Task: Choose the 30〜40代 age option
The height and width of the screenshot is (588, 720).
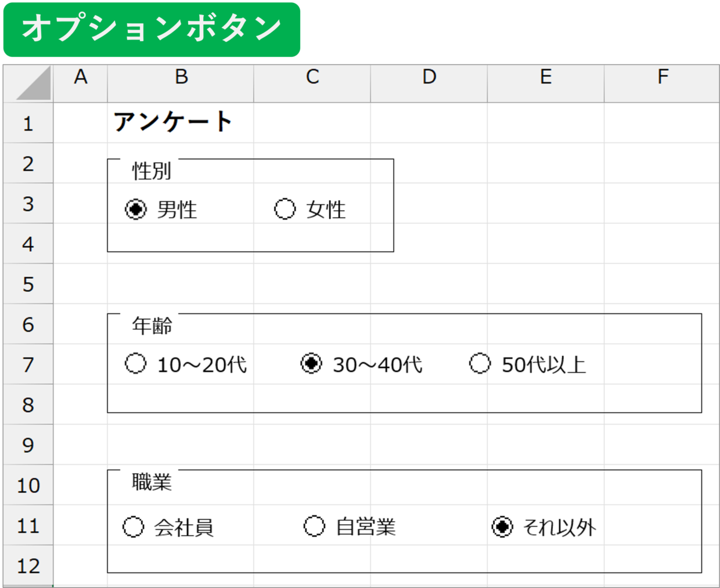Action: click(x=312, y=365)
